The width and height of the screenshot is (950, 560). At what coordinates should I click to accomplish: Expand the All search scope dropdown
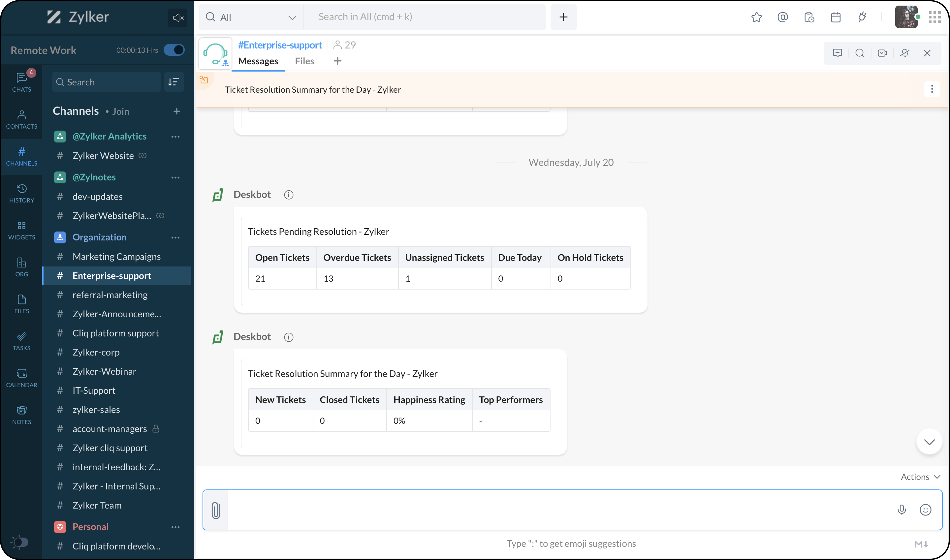pos(292,17)
